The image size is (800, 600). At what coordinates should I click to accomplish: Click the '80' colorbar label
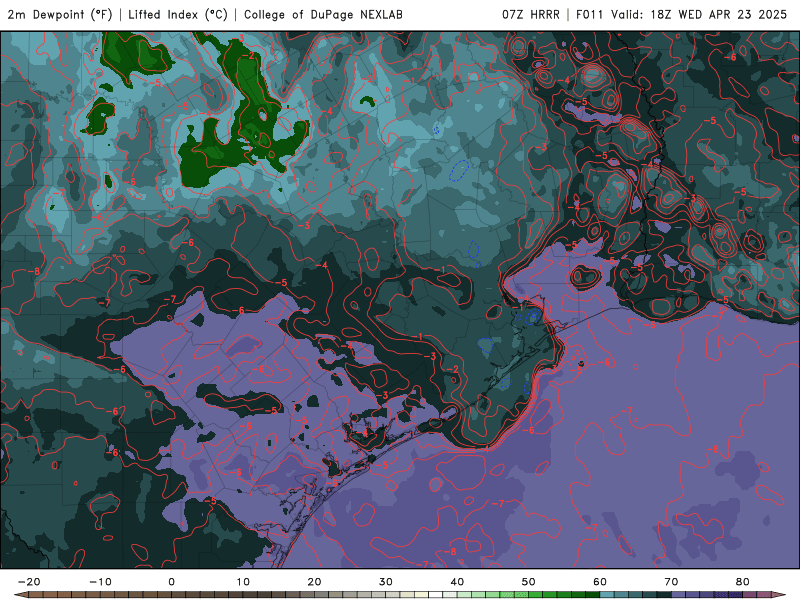click(x=743, y=582)
